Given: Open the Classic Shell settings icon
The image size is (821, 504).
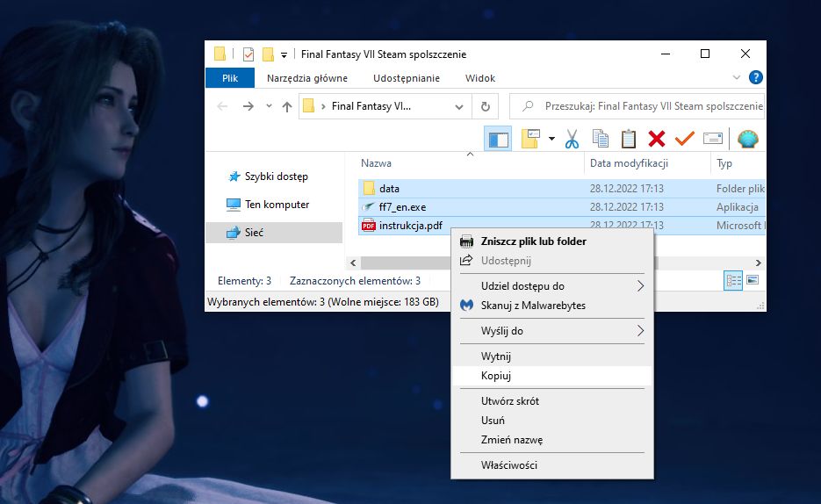Looking at the screenshot, I should pos(748,139).
